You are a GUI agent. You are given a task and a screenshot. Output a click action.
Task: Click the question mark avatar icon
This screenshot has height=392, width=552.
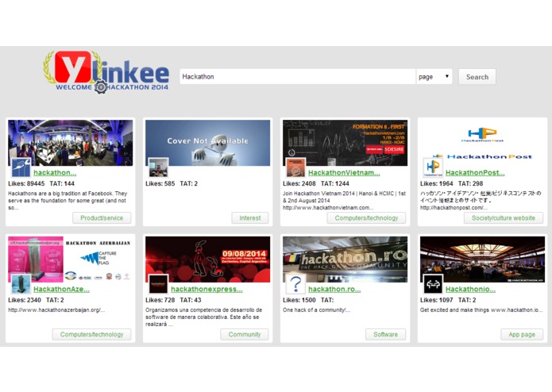[x=295, y=284]
